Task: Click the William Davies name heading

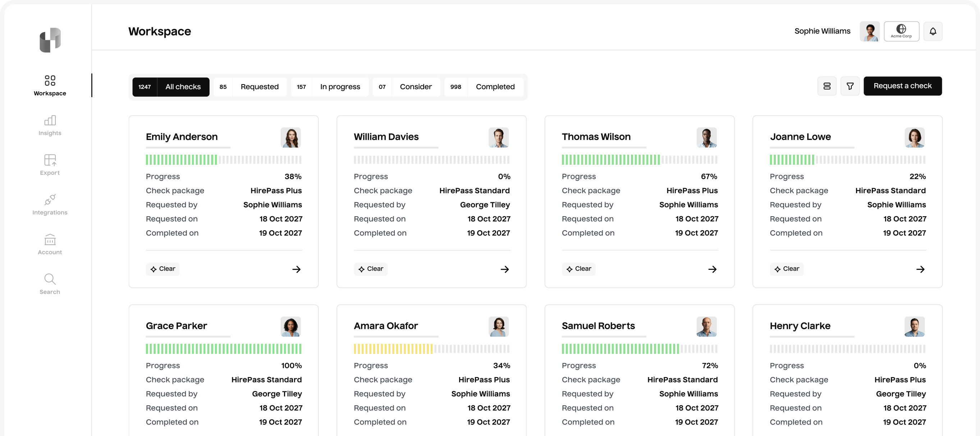Action: tap(386, 137)
